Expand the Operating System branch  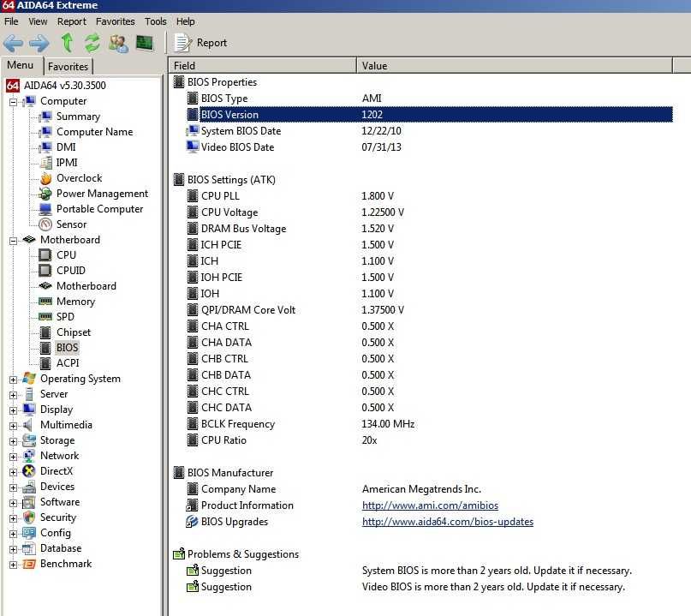tap(13, 380)
